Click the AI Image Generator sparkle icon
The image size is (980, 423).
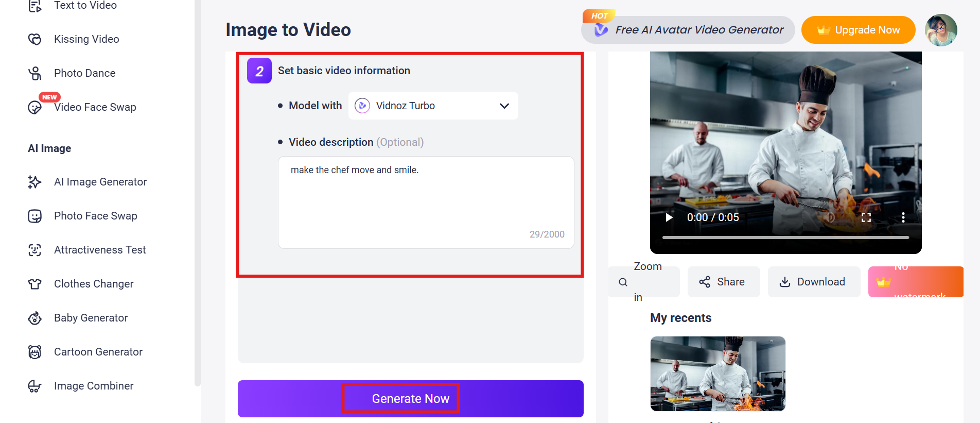point(34,182)
